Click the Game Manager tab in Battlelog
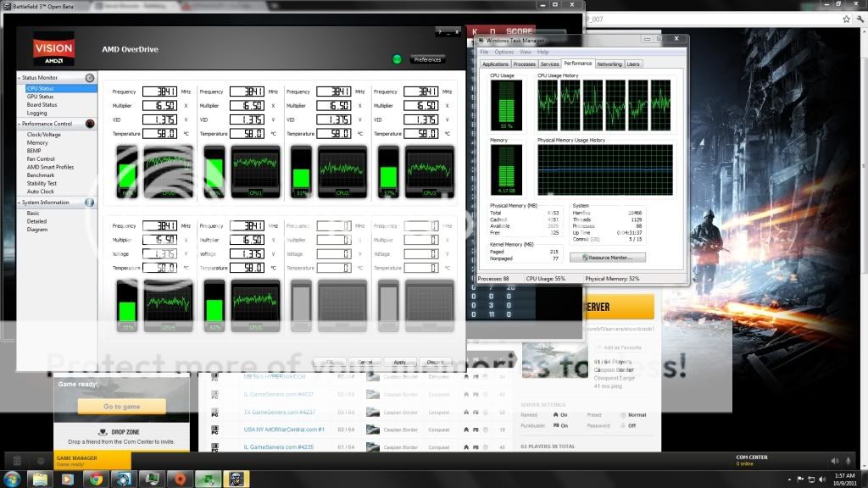 92,460
